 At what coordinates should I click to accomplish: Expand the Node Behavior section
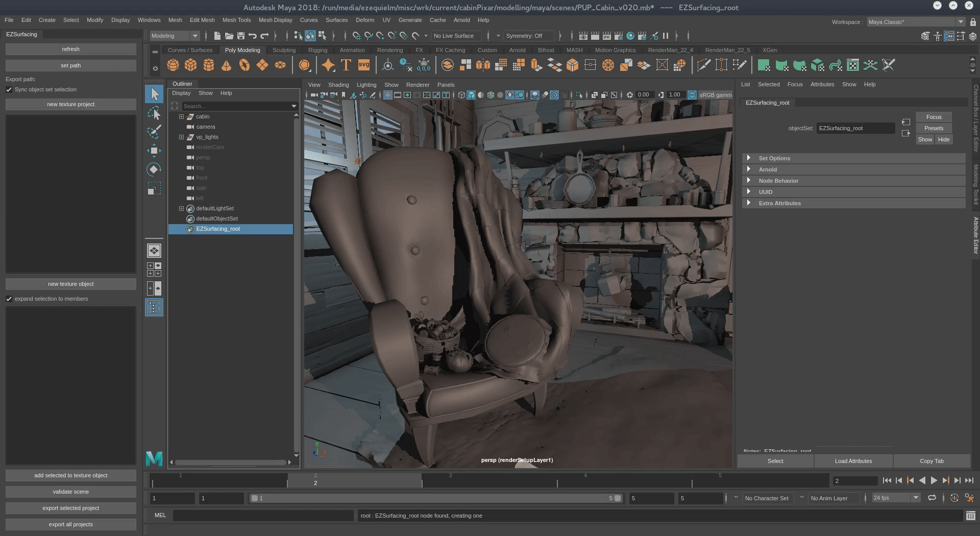click(x=748, y=181)
